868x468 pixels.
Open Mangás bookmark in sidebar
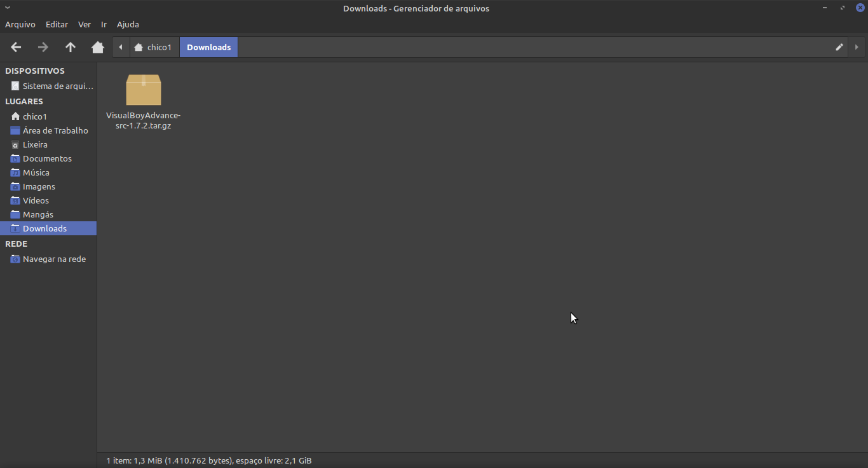click(48, 214)
